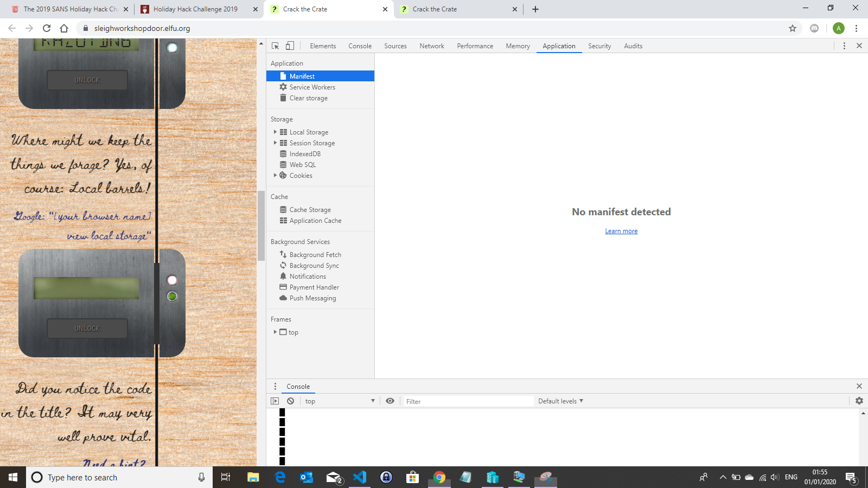Open DevTools customize menu (three dots)

pos(844,46)
